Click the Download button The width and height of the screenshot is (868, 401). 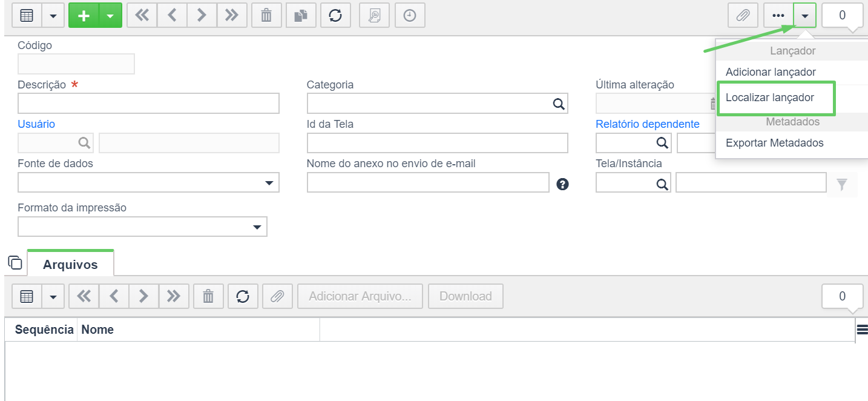tap(465, 296)
